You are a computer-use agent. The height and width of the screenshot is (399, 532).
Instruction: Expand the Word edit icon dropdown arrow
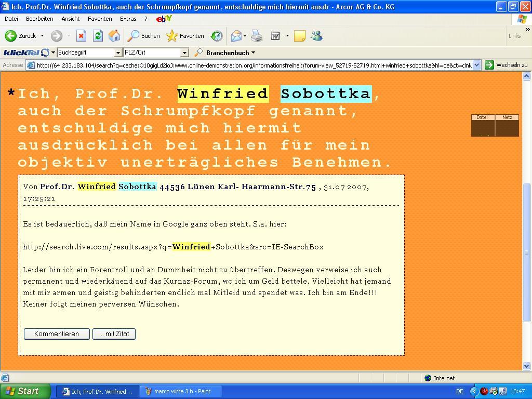point(287,36)
